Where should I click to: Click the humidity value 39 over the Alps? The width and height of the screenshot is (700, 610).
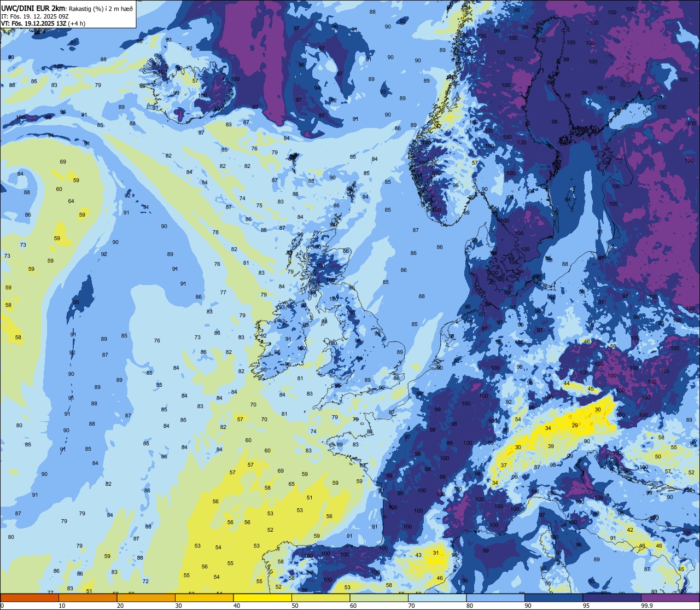(x=551, y=446)
